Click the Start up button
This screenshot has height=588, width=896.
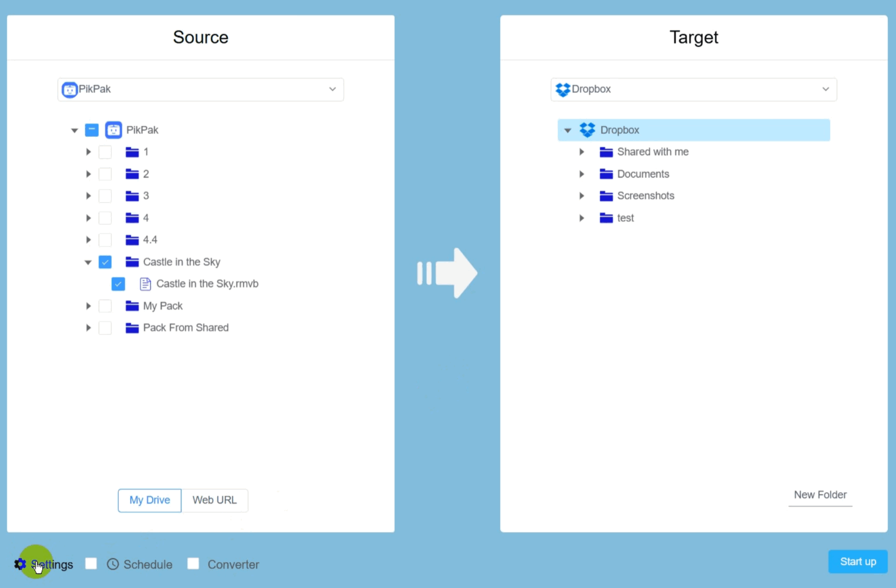[858, 562]
